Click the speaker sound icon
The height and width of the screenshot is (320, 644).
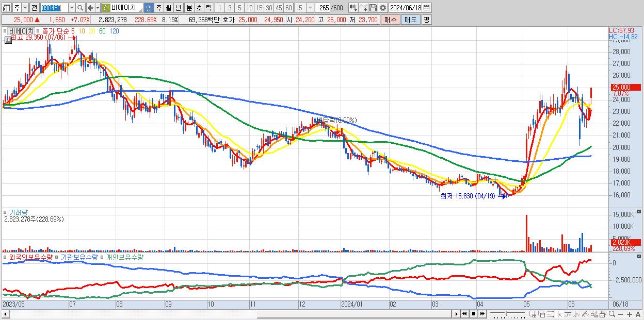click(90, 8)
